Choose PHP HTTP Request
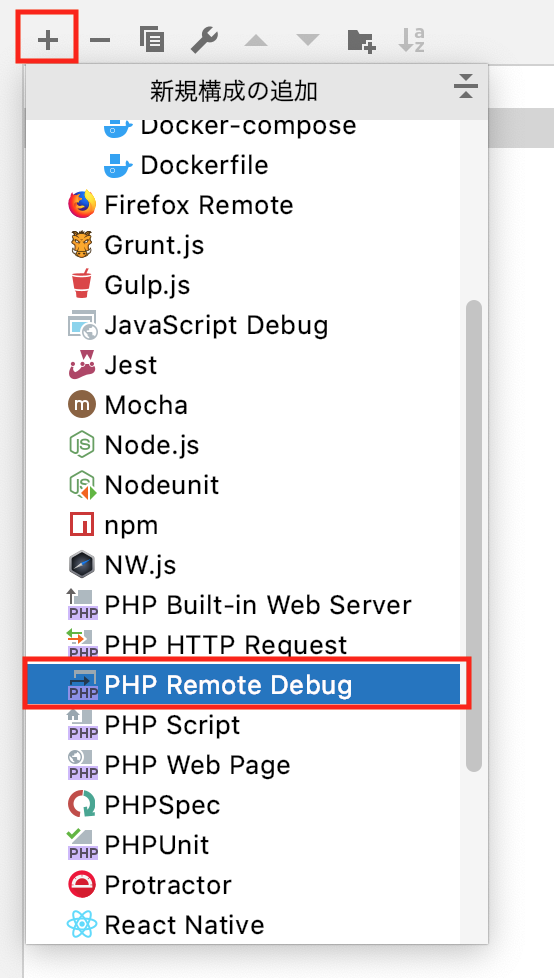The width and height of the screenshot is (554, 978). (243, 645)
